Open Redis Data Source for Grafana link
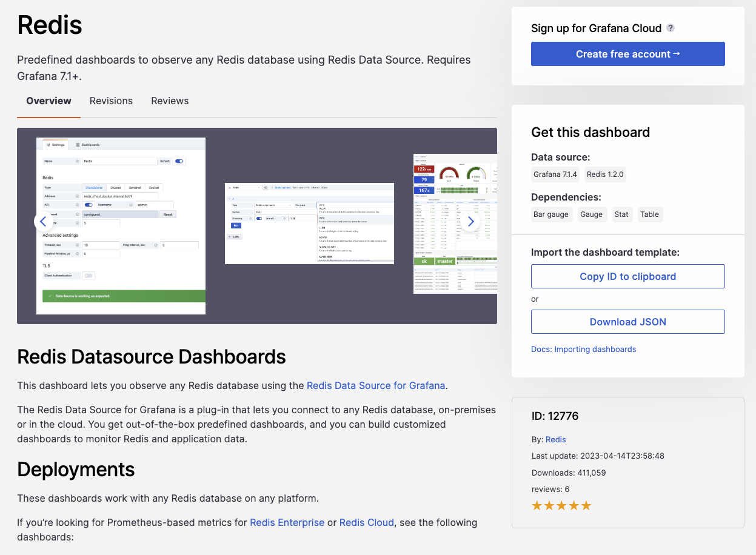756x555 pixels. (x=376, y=385)
